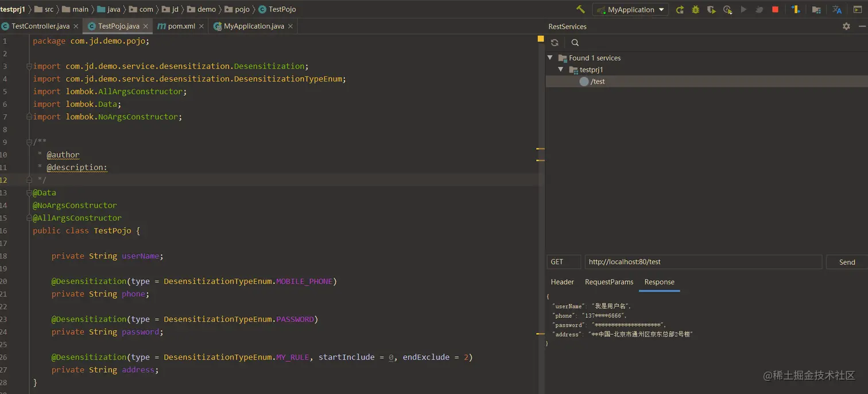This screenshot has width=868, height=394.
Task: Click the MOBILE_PHONE enum constant in code
Action: tap(304, 281)
